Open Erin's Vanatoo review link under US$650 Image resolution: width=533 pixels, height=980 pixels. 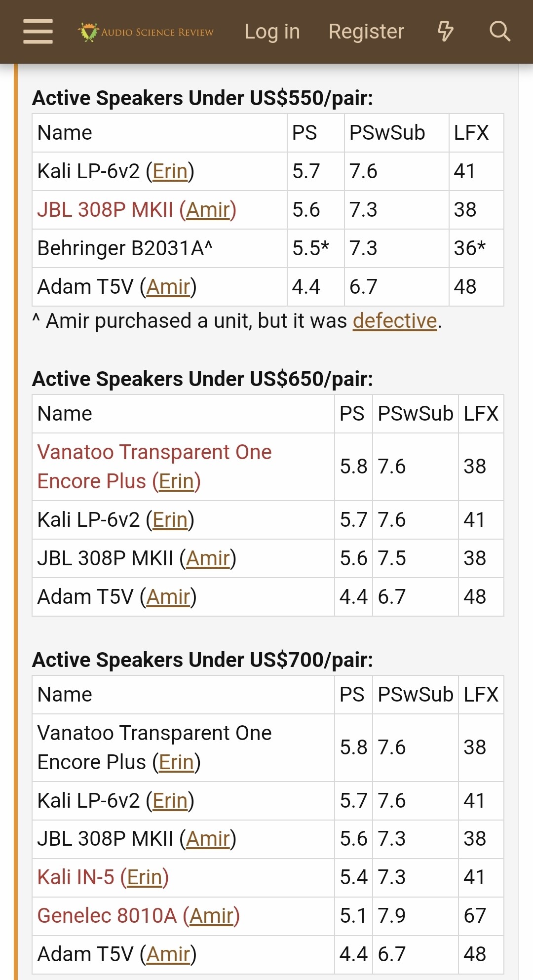[176, 481]
